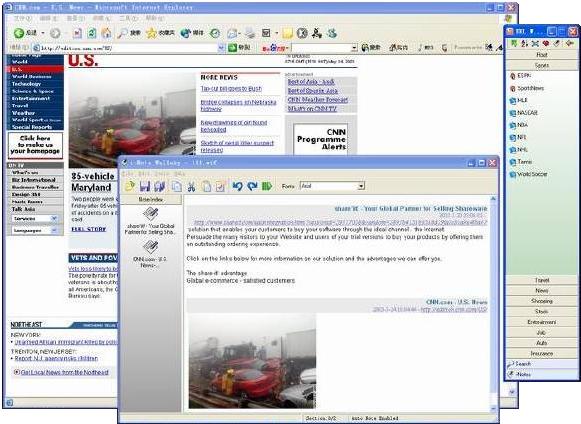Click the green flag icon in sidebar toolbar

(x=514, y=44)
